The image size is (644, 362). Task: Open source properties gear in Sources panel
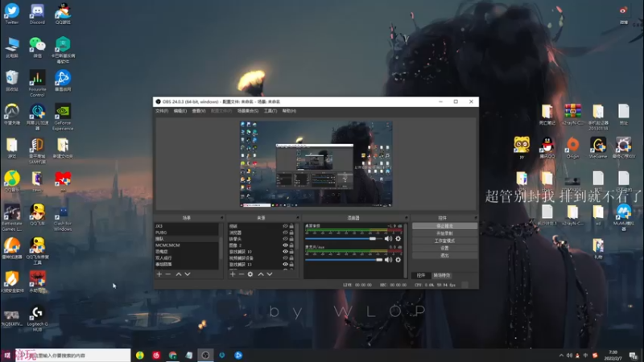click(250, 274)
